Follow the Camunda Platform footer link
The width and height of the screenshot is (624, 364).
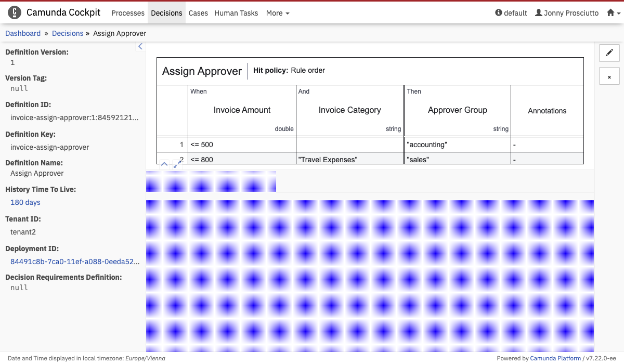point(555,358)
